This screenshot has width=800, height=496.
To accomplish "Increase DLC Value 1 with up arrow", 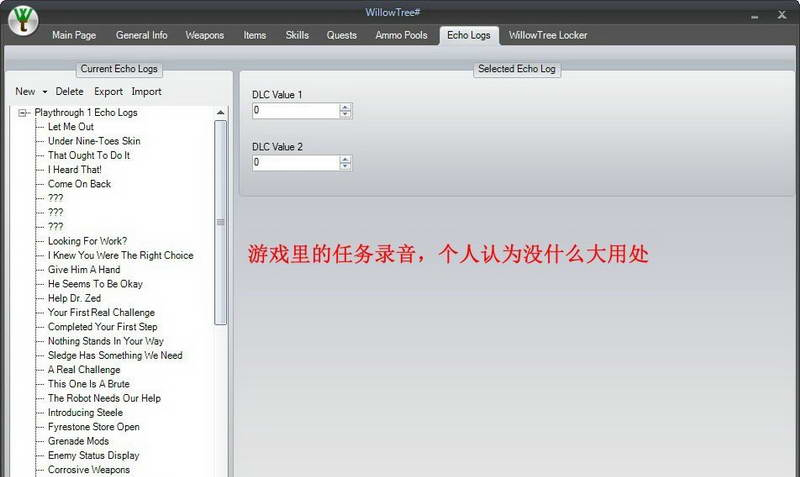I will (345, 107).
